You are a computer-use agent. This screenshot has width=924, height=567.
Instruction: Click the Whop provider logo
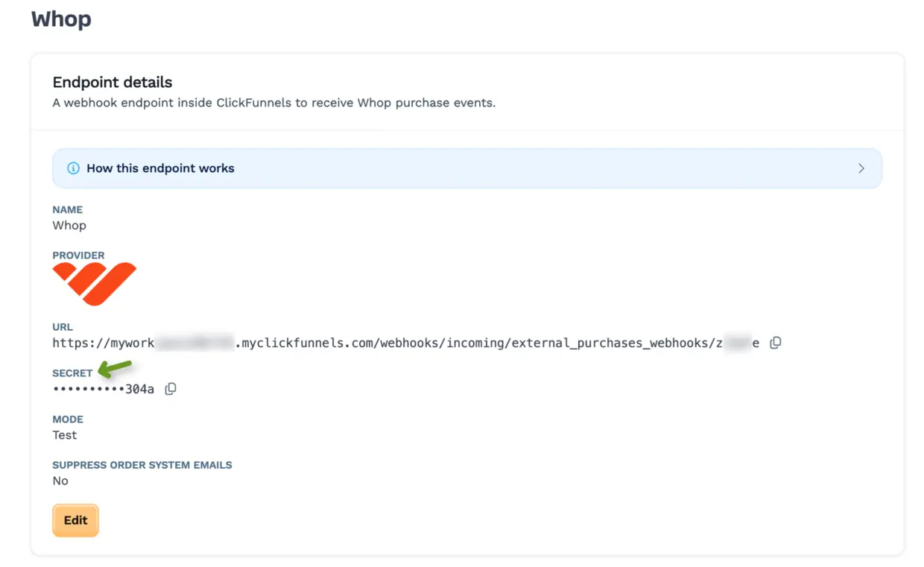pos(95,283)
